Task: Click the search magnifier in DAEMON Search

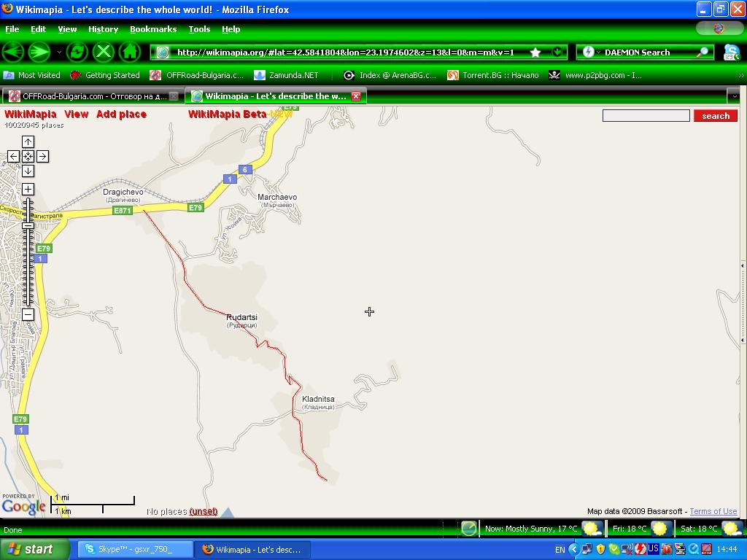Action: tap(702, 52)
